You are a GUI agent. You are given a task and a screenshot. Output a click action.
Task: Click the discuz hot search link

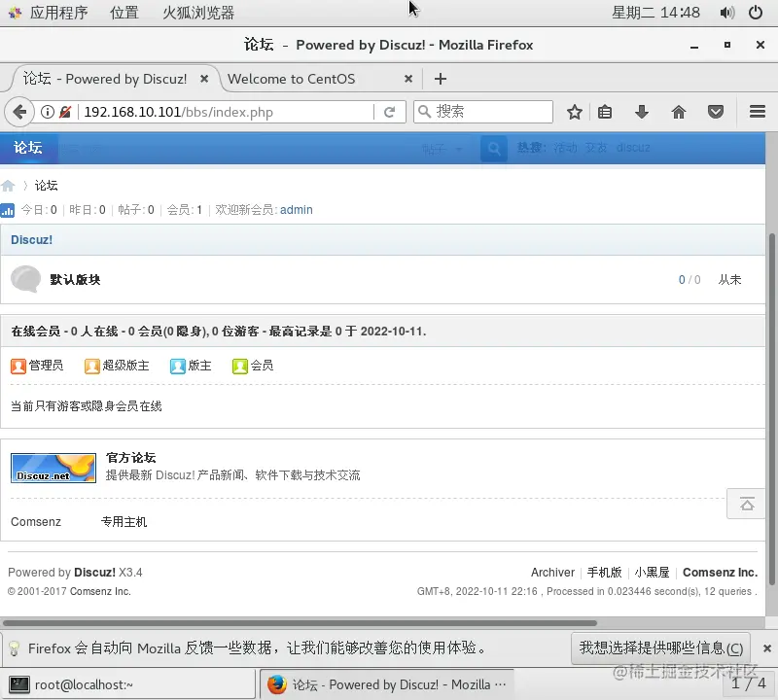point(633,148)
